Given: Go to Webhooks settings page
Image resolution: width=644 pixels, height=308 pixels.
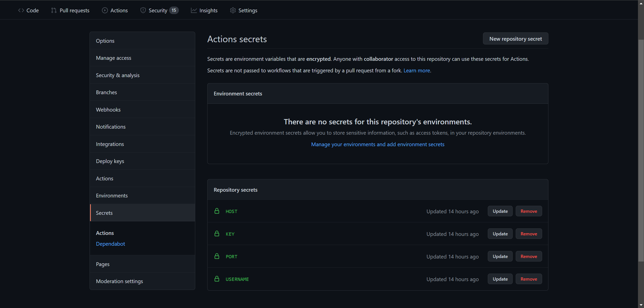Looking at the screenshot, I should pos(108,110).
